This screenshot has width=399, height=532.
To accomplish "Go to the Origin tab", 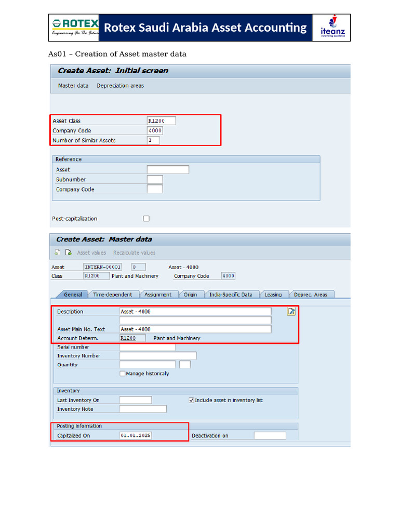I will click(190, 295).
